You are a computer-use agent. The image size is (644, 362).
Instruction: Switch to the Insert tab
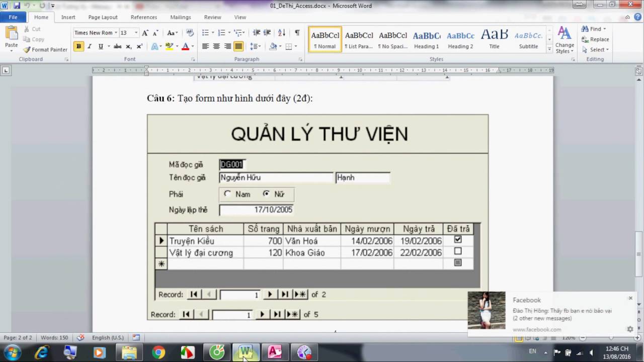point(68,17)
